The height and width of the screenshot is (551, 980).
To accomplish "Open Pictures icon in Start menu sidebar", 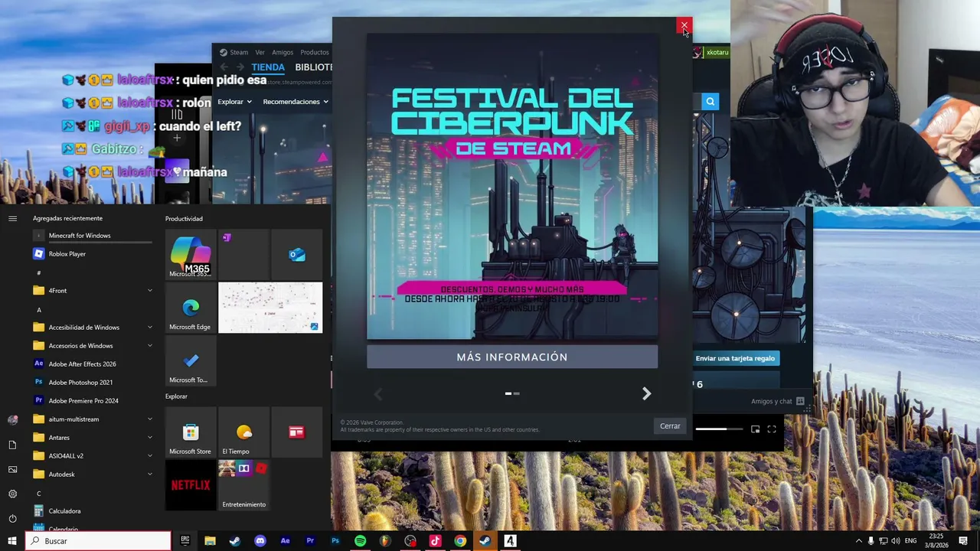I will click(x=12, y=469).
